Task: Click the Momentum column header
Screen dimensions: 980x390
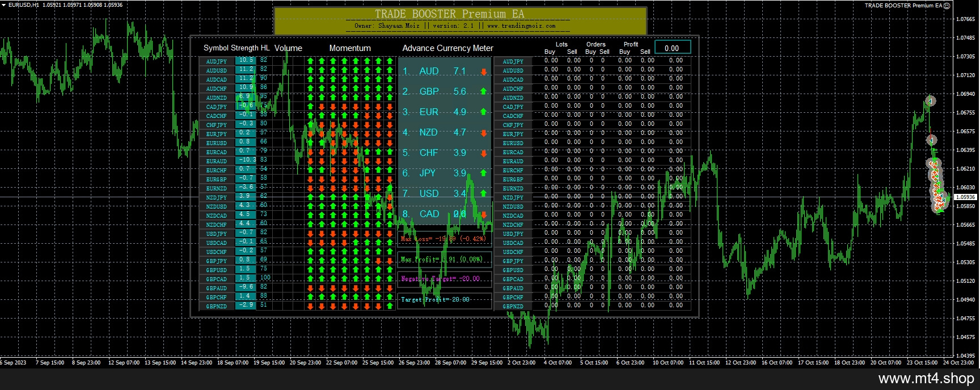Action: coord(350,48)
